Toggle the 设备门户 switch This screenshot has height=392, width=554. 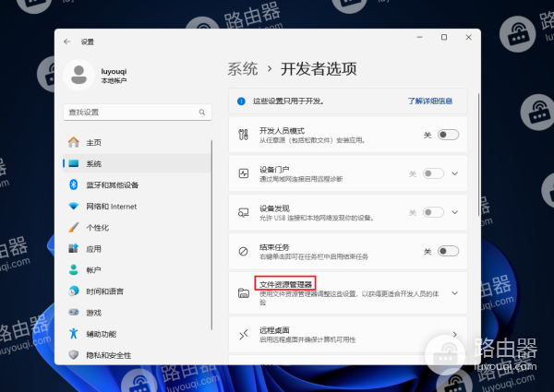[433, 173]
